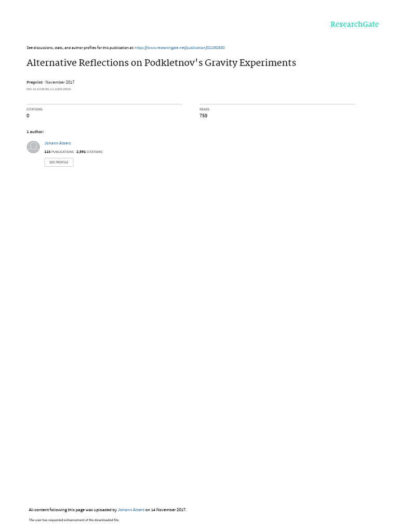Click the Preprint label
This screenshot has width=399, height=532.
pos(35,82)
